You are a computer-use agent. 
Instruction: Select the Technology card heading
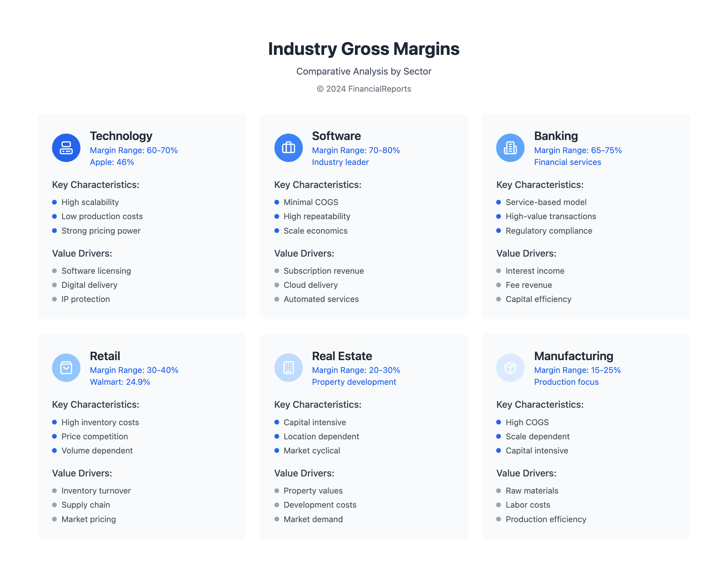click(x=121, y=136)
